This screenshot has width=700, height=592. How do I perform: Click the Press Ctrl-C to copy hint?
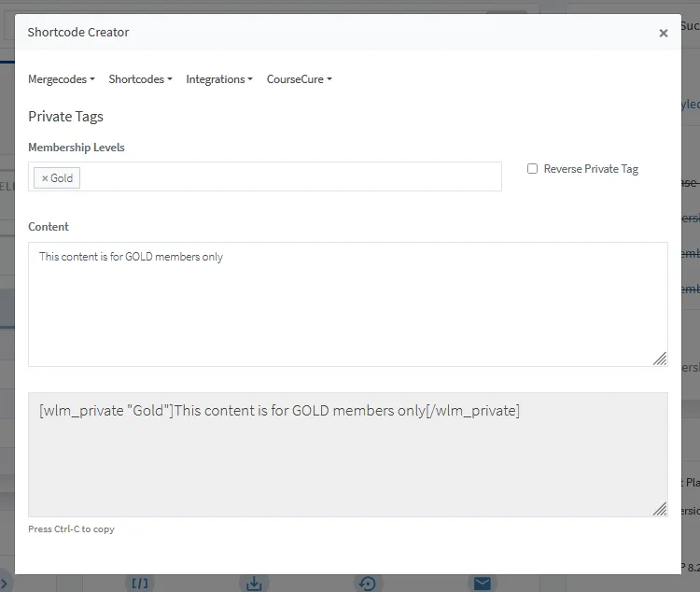71,529
